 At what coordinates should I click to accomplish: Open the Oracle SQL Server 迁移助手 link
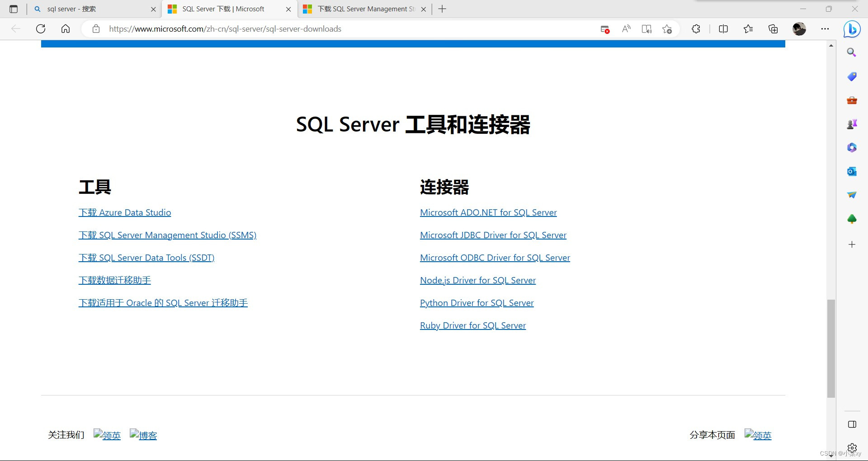pyautogui.click(x=163, y=303)
